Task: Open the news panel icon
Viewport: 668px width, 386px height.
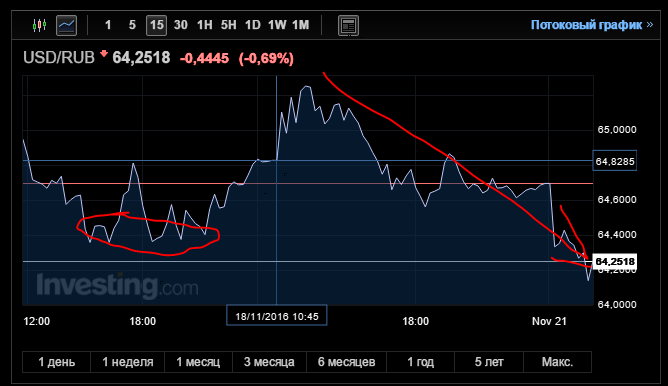Action: click(348, 25)
